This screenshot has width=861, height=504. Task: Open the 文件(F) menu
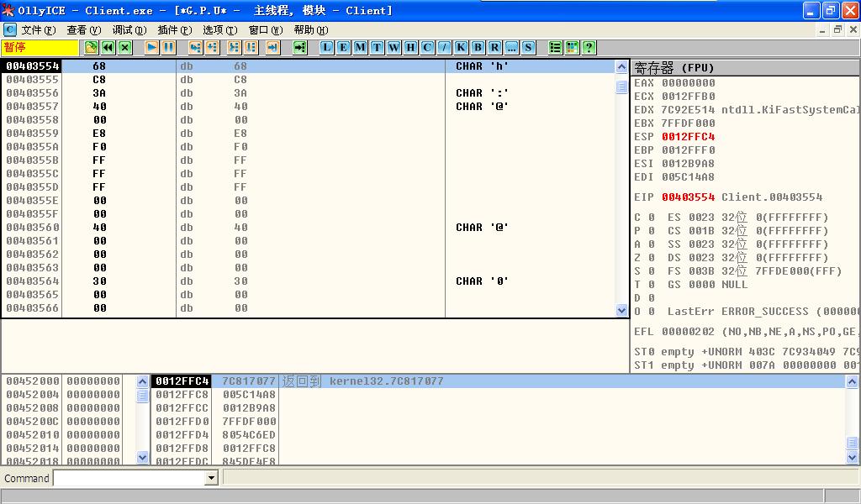point(39,29)
